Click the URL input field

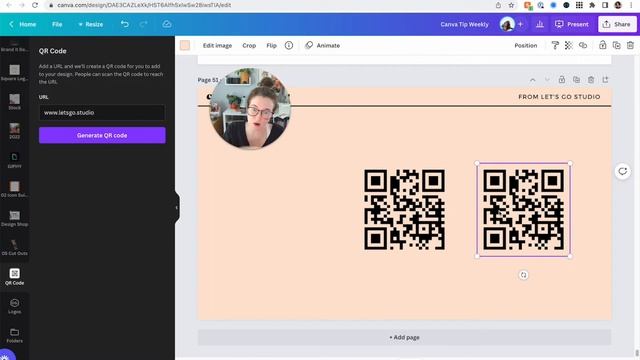coord(102,112)
